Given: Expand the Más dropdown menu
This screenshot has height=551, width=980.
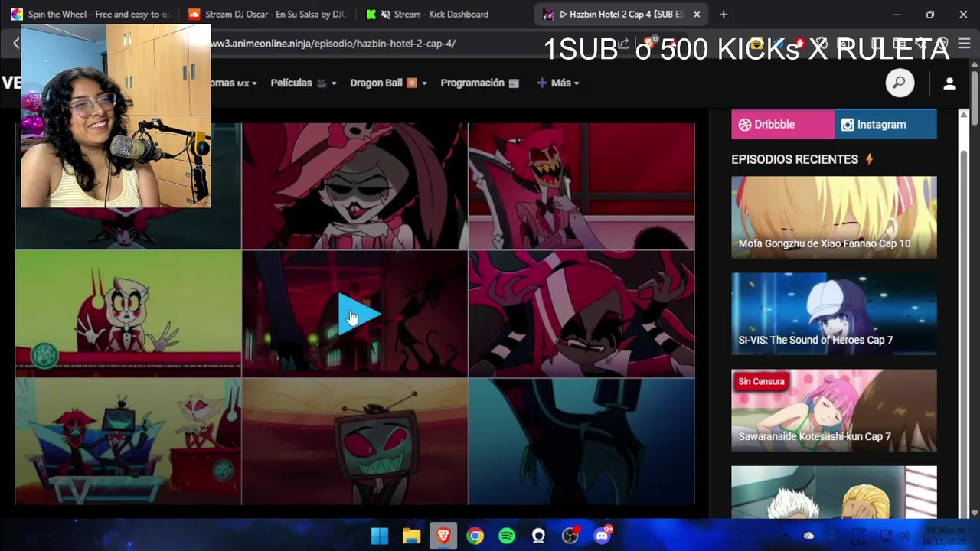Looking at the screenshot, I should click(558, 83).
